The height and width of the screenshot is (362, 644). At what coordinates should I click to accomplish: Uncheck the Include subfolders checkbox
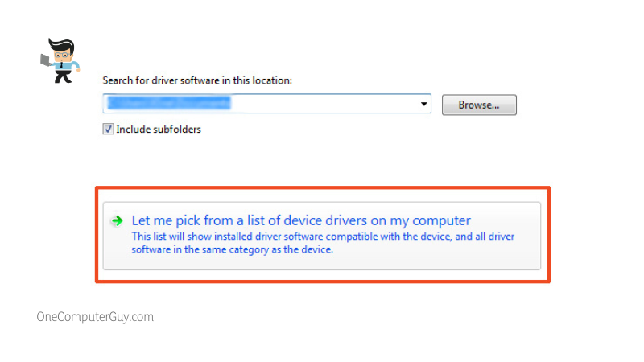pyautogui.click(x=109, y=129)
